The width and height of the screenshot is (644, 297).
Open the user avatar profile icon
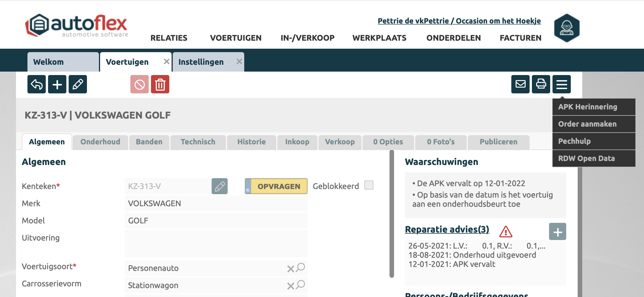click(567, 28)
